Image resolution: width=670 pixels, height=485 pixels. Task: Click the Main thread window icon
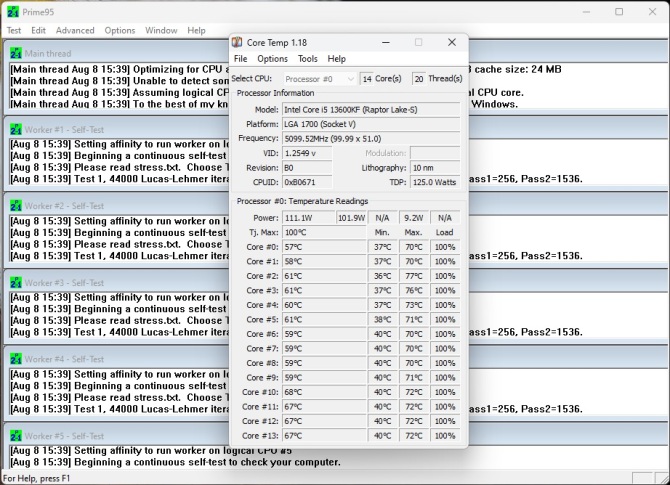(16, 53)
